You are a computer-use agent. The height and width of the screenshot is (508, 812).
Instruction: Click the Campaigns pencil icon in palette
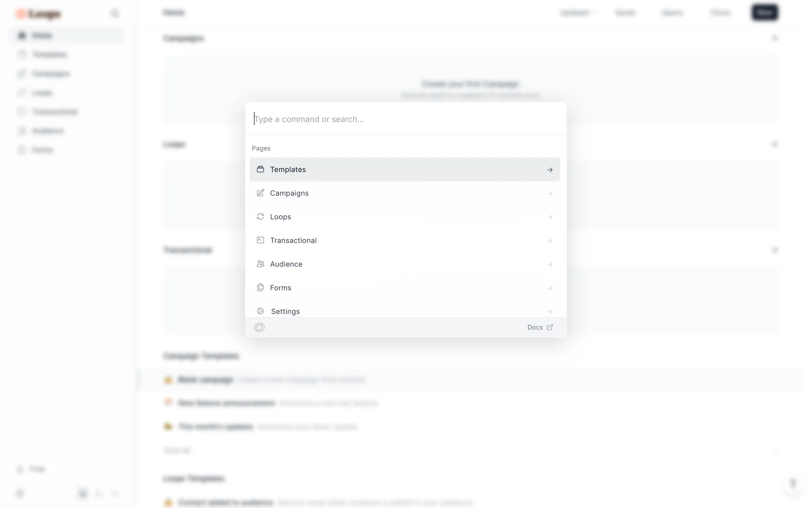(261, 193)
